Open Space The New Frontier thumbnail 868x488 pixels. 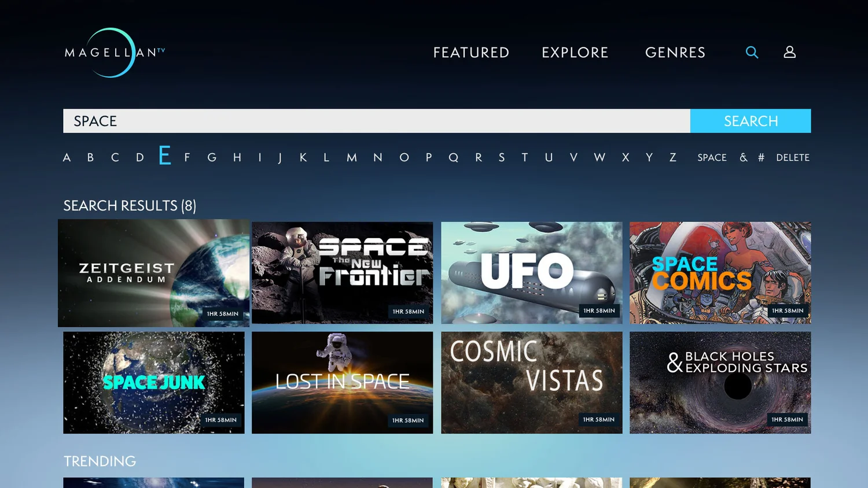[343, 273]
